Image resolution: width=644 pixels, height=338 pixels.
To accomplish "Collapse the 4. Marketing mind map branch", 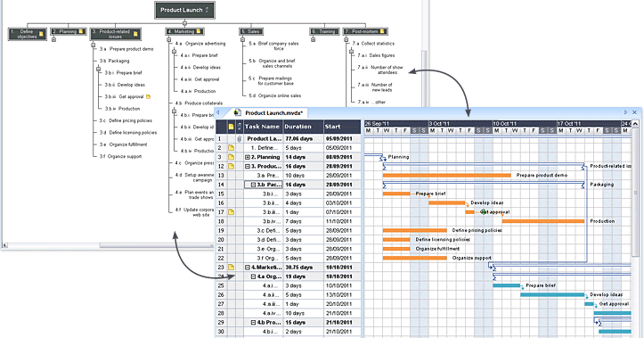I will tap(169, 40).
